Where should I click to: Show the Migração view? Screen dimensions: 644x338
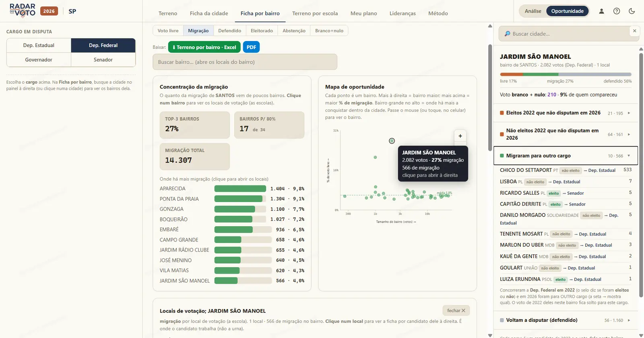198,31
